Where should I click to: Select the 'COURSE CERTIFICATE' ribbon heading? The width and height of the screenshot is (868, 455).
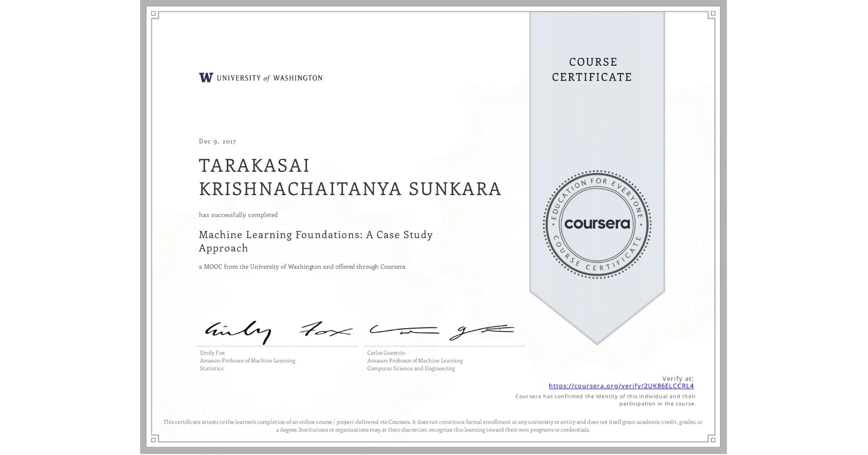pos(592,69)
